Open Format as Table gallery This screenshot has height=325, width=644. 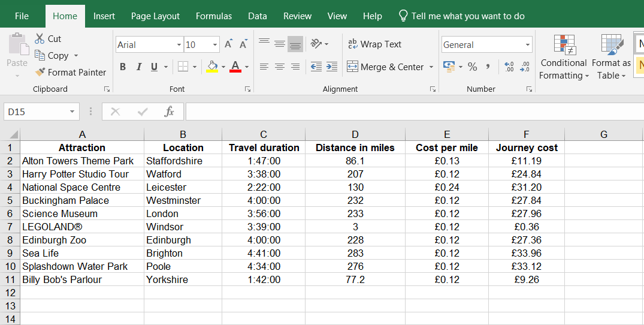pos(611,57)
